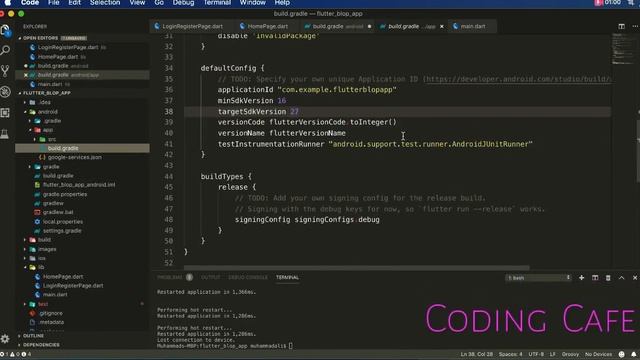Viewport: 640px width, 360px height.
Task: Open settings.gradle in explorer
Action: (62, 231)
